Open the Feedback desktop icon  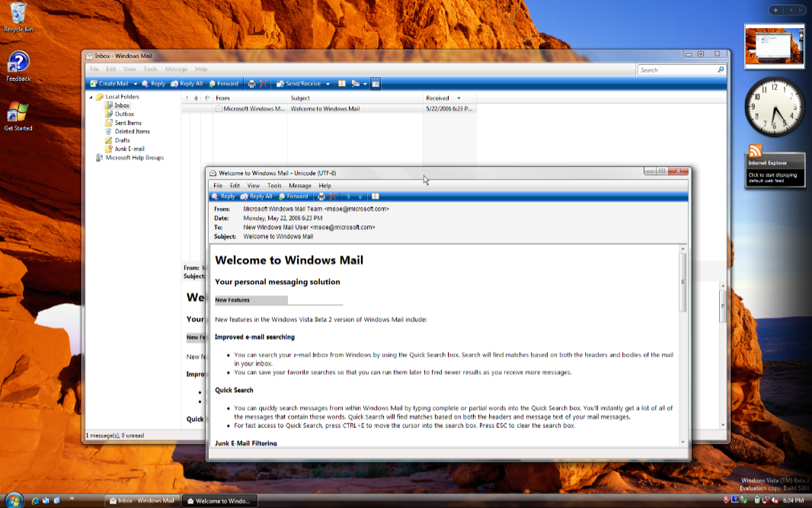coord(18,66)
